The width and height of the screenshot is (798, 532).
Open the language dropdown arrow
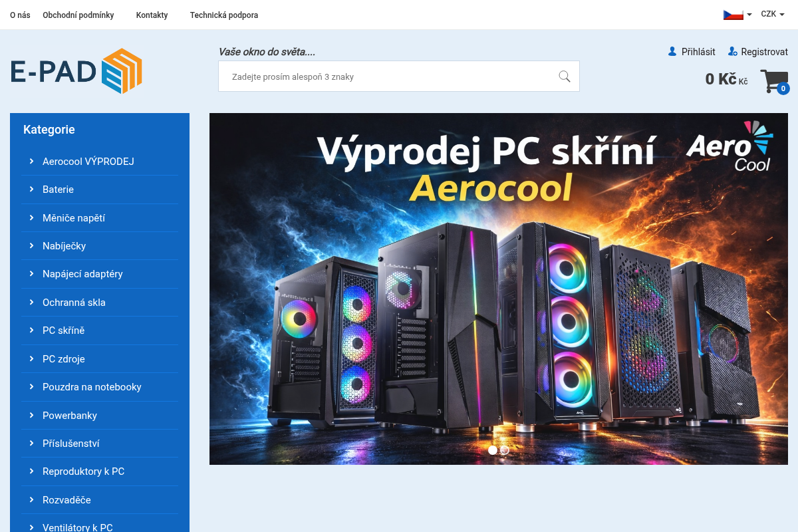pyautogui.click(x=749, y=15)
